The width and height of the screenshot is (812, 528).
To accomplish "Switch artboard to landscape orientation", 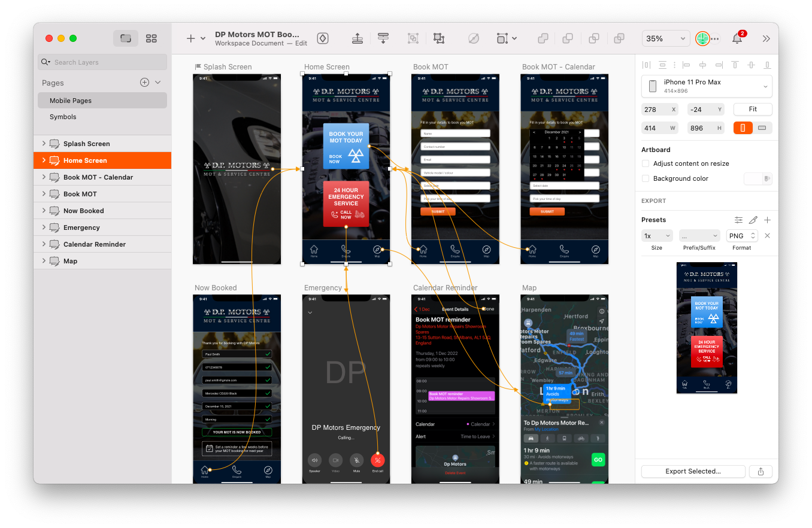I will [x=762, y=128].
